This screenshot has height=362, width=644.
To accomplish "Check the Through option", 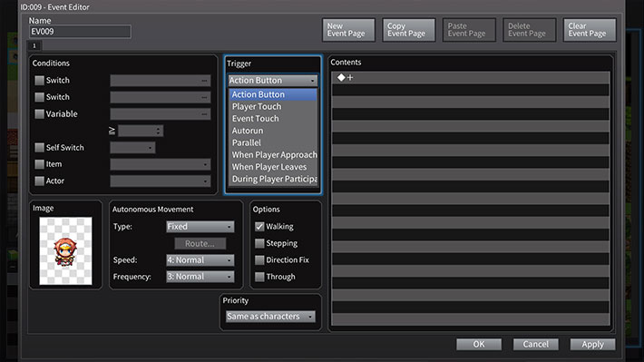I will [259, 277].
